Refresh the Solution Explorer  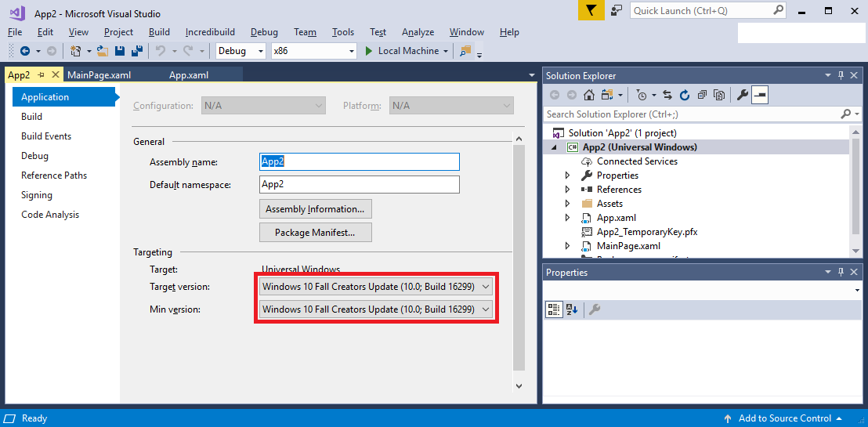[685, 96]
